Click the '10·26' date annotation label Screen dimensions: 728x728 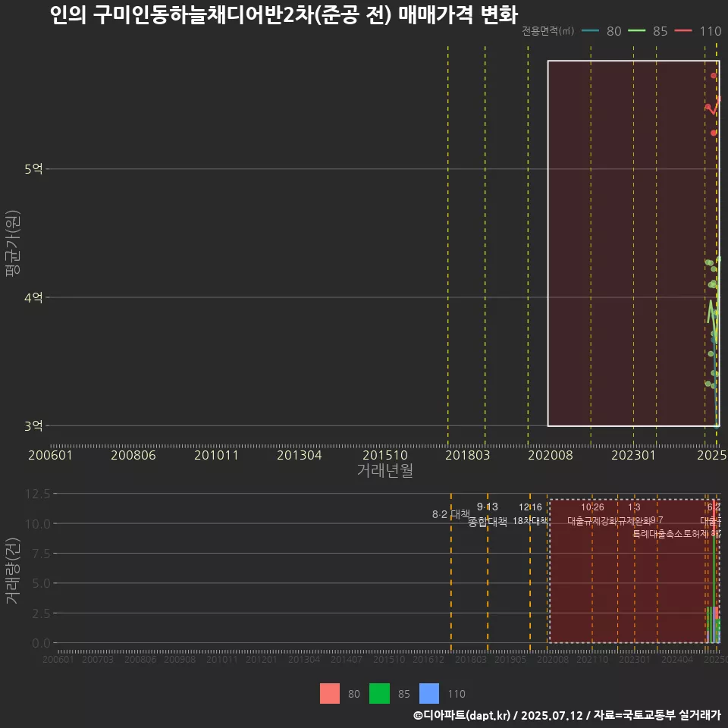[x=592, y=507]
